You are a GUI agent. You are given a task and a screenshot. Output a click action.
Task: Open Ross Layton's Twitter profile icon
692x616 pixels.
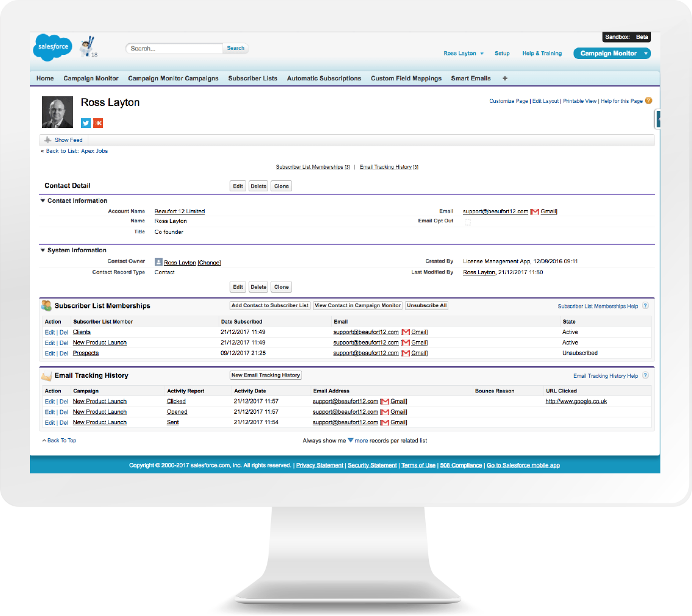point(85,123)
